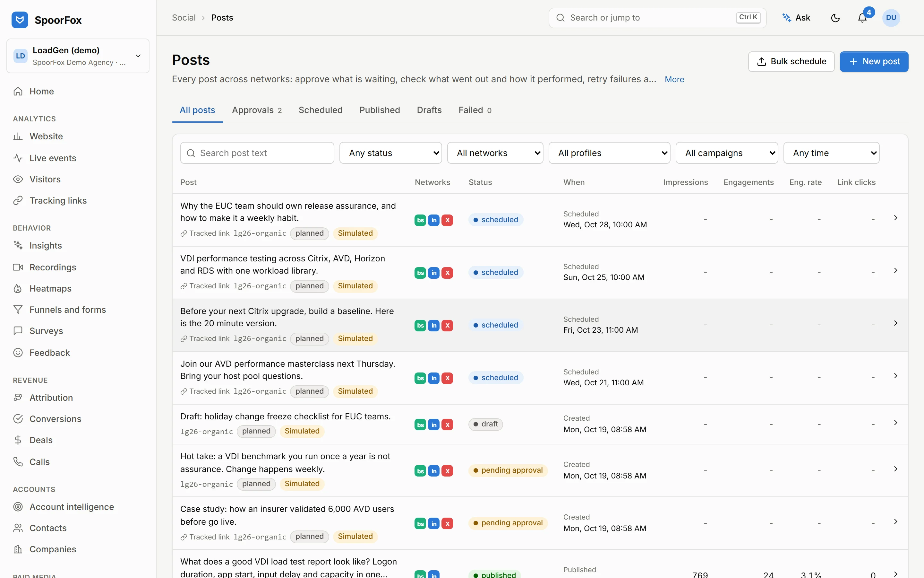Toggle dark mode moon icon
This screenshot has width=924, height=578.
pyautogui.click(x=835, y=18)
